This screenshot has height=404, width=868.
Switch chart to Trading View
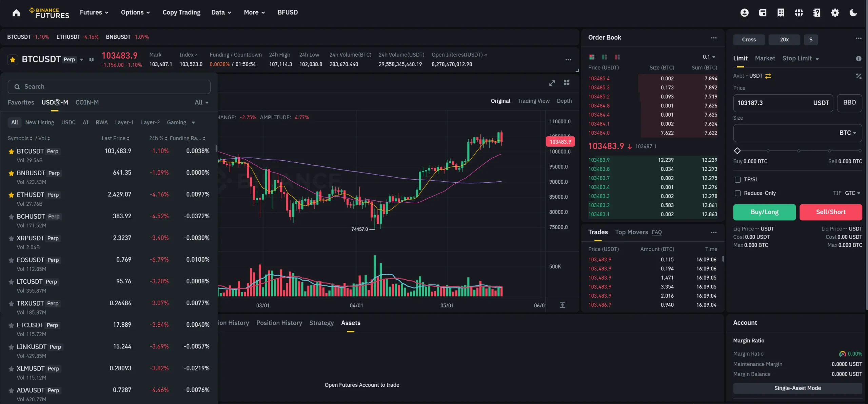tap(533, 101)
